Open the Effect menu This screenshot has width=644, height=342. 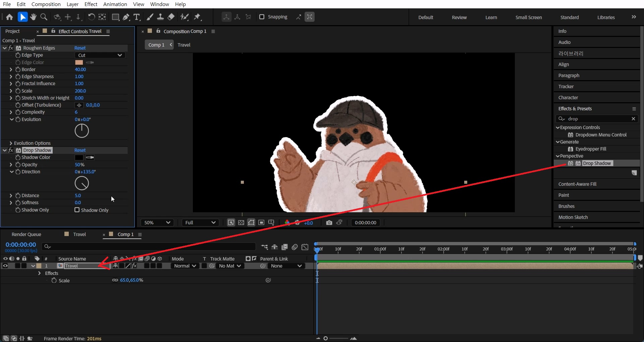coord(91,4)
